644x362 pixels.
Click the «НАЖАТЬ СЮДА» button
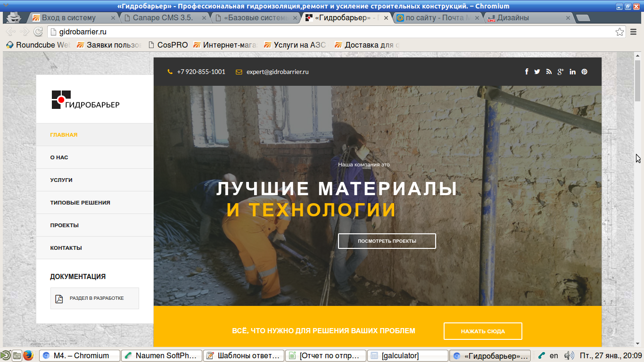(483, 331)
